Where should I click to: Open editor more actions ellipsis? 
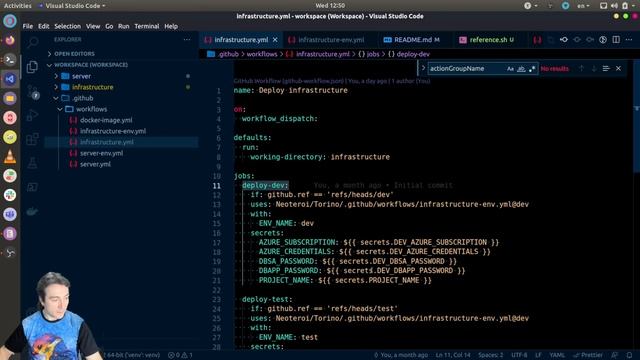coord(629,40)
